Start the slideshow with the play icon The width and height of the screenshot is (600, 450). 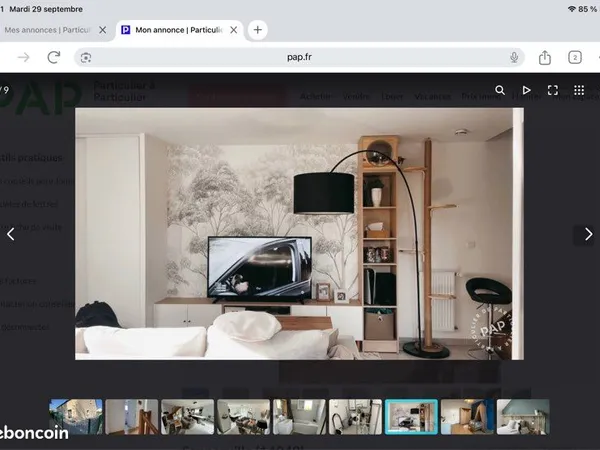(x=527, y=90)
